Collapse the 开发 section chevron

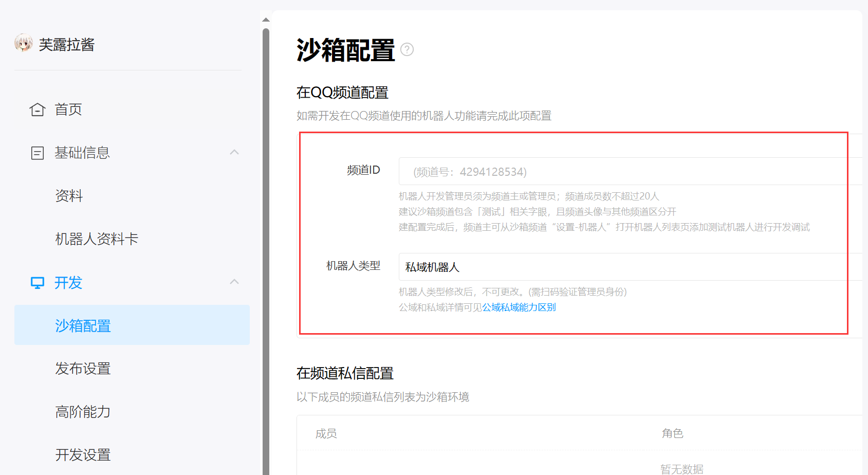[x=234, y=282]
